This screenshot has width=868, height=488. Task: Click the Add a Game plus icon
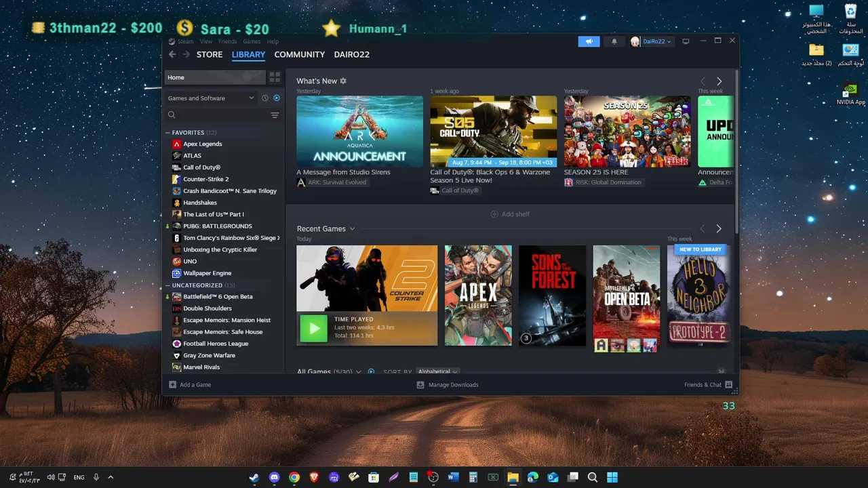(173, 384)
